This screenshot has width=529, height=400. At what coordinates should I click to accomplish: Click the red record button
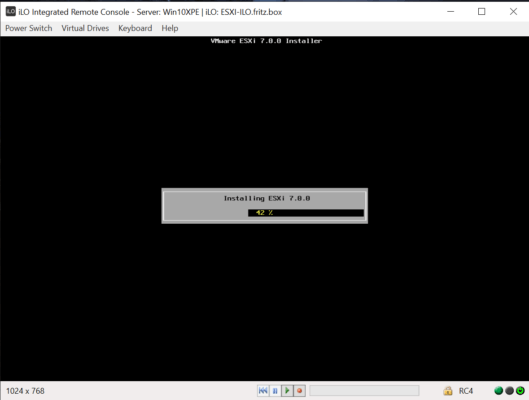click(299, 391)
